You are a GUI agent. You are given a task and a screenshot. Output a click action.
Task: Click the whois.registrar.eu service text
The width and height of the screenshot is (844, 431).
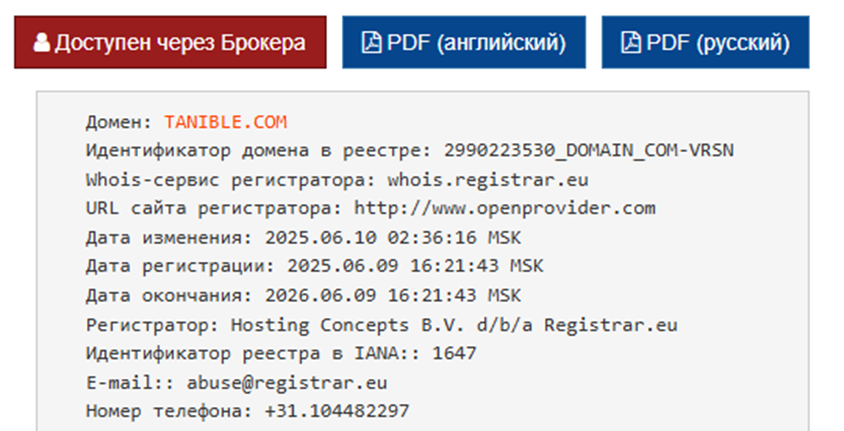click(x=488, y=179)
